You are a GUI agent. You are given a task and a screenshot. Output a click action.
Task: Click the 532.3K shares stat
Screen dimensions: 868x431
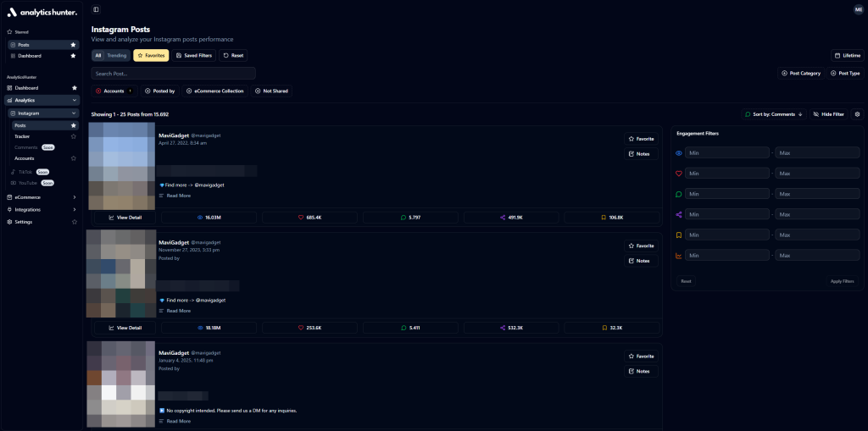(x=511, y=328)
